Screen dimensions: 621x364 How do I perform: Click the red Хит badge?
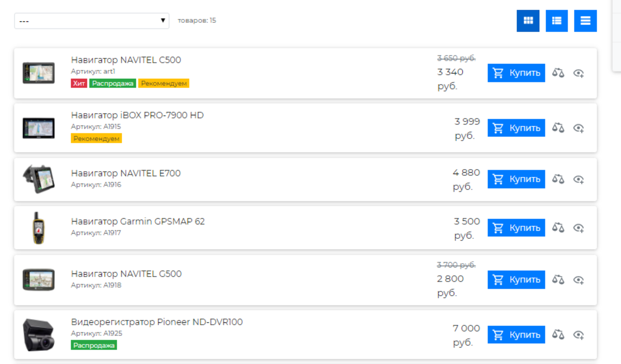pyautogui.click(x=79, y=83)
